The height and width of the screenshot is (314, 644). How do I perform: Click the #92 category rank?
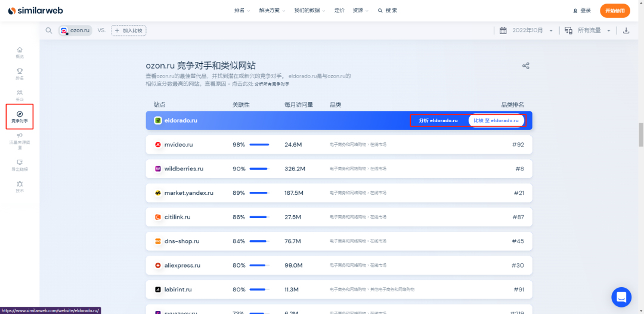(517, 144)
